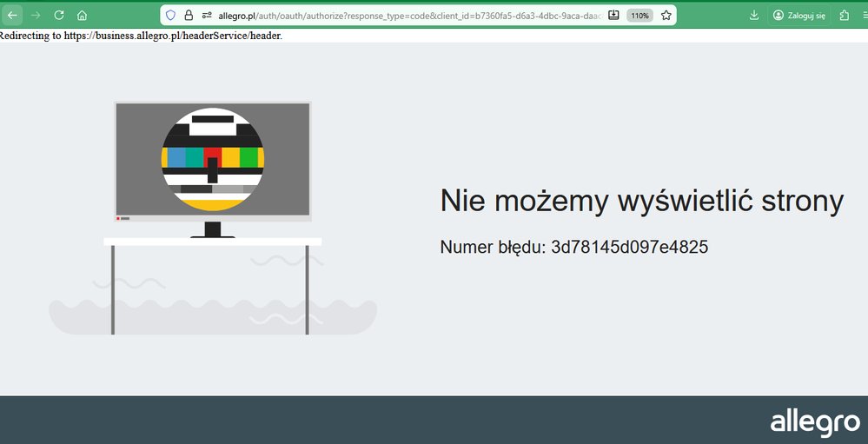Click the error number 3d78145d097e4825 text
The width and height of the screenshot is (868, 444).
pyautogui.click(x=630, y=247)
